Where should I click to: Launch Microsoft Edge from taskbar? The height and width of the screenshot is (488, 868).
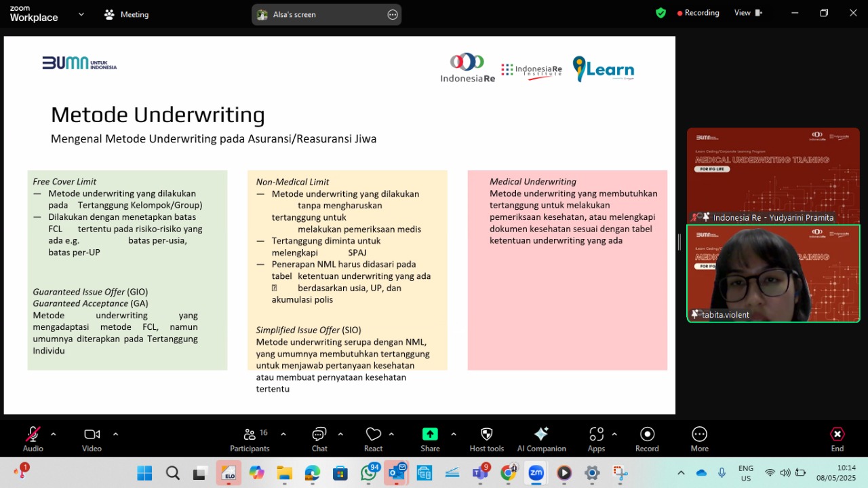click(x=312, y=472)
